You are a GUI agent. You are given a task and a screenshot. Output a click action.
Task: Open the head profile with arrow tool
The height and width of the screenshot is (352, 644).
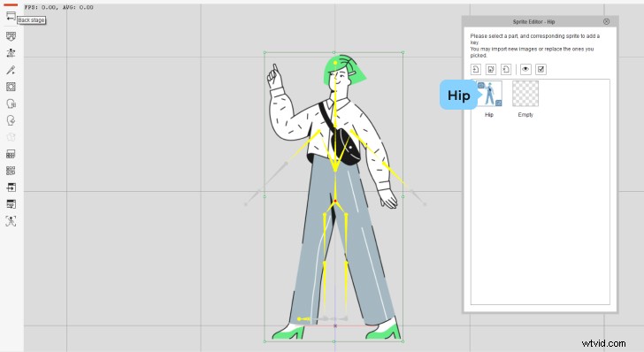(11, 120)
